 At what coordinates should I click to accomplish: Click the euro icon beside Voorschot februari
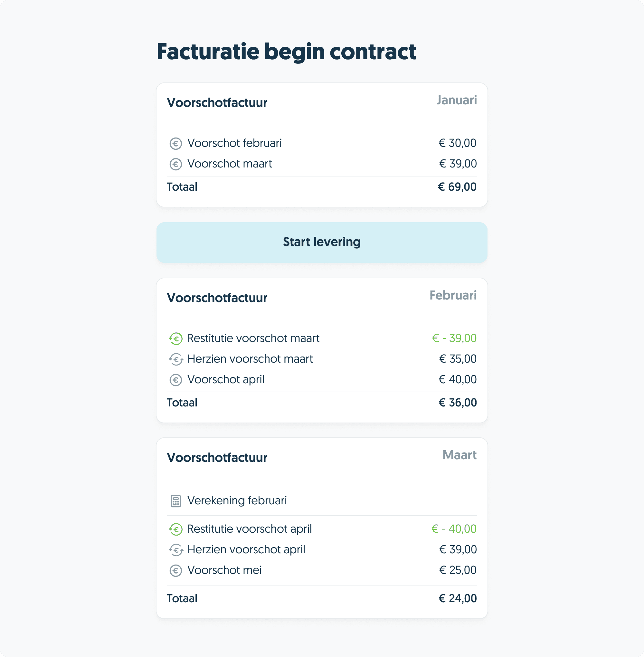(175, 143)
